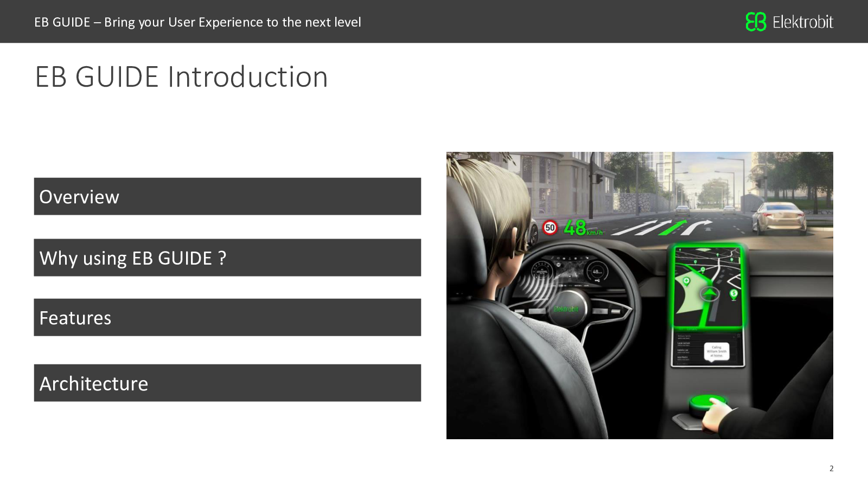Open the Architecture agenda bar

pyautogui.click(x=227, y=383)
